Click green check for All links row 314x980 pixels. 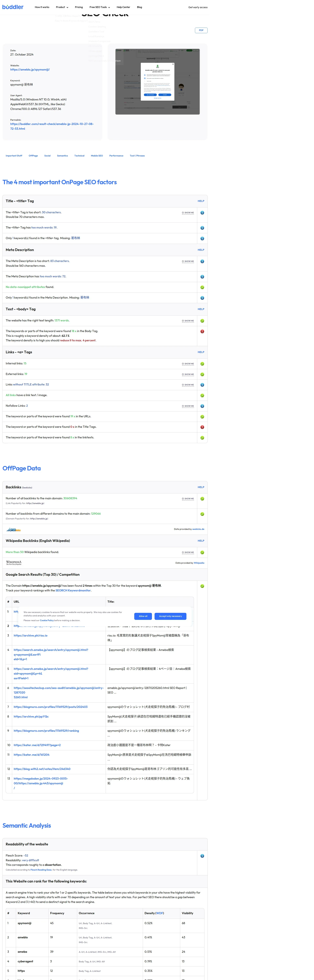(202, 396)
